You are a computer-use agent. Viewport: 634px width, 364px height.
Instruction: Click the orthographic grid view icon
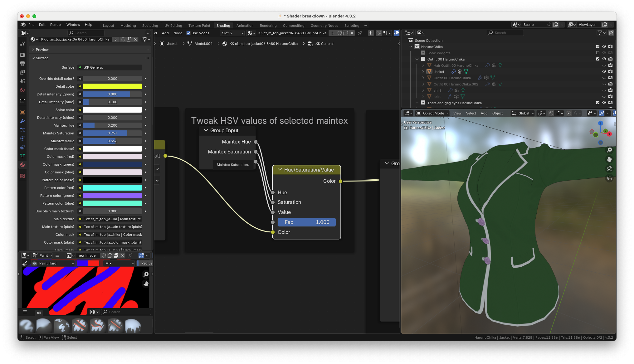pyautogui.click(x=609, y=178)
